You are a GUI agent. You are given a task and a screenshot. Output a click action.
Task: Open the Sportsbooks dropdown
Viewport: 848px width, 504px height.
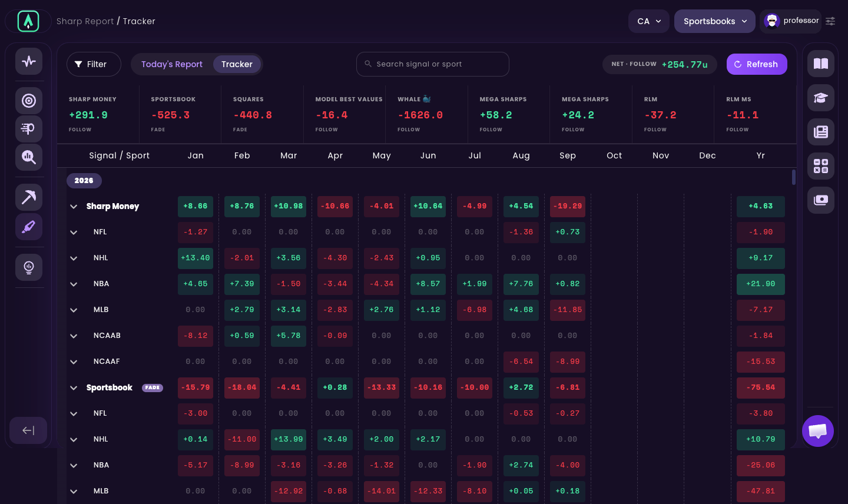click(x=715, y=21)
